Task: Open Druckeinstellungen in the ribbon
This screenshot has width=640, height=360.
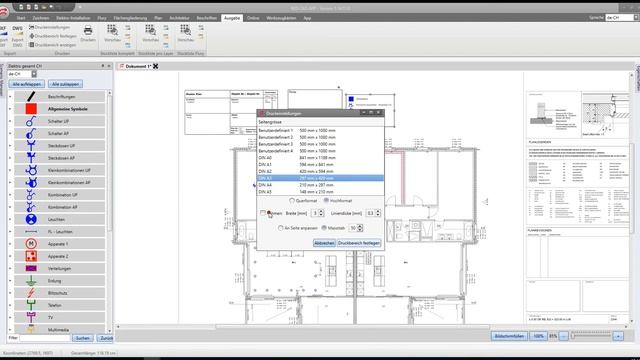Action: 49,27
